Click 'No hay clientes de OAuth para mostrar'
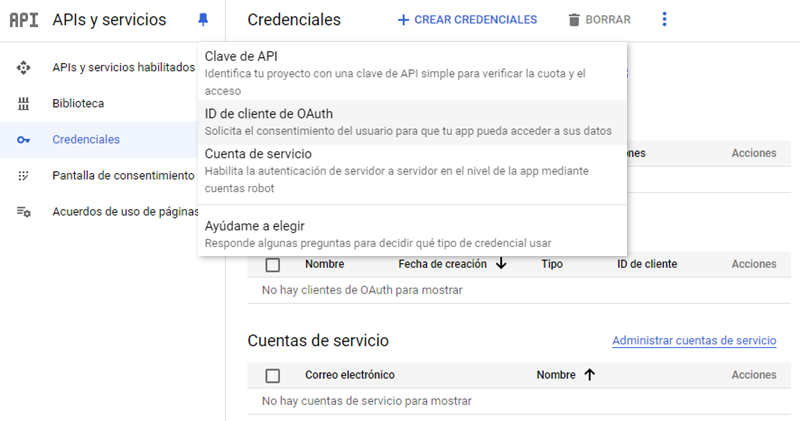This screenshot has height=421, width=800. click(362, 290)
